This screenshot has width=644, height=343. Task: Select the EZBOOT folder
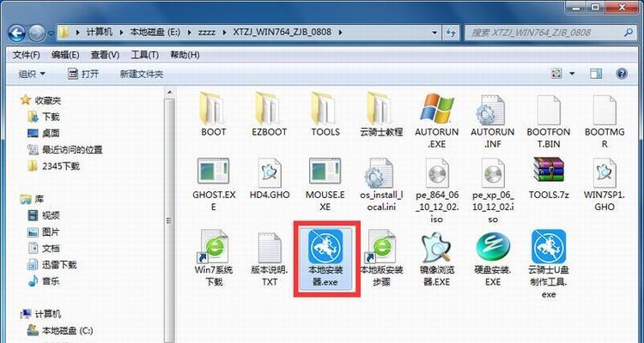click(x=269, y=114)
